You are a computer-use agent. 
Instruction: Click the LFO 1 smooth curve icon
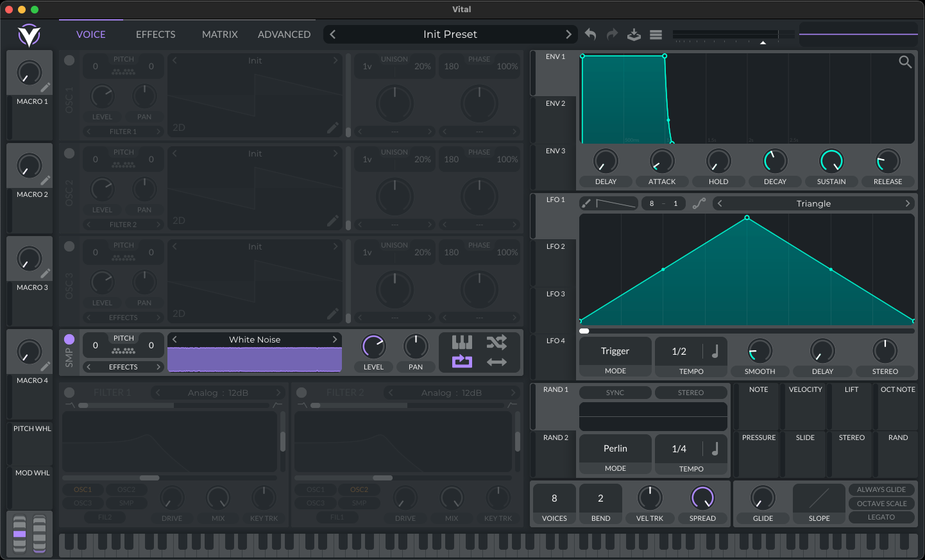pos(699,203)
